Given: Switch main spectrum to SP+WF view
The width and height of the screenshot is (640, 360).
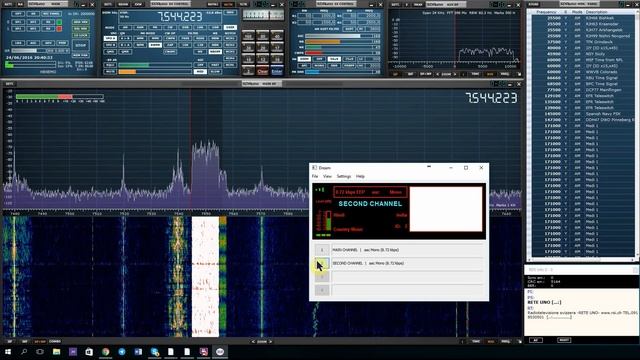Looking at the screenshot, I should tap(40, 342).
